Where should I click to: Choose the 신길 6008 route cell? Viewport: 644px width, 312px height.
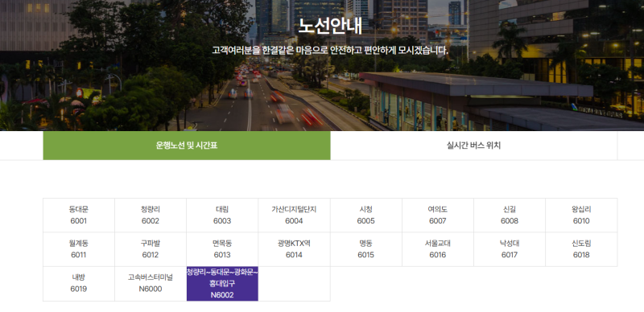[x=510, y=216]
